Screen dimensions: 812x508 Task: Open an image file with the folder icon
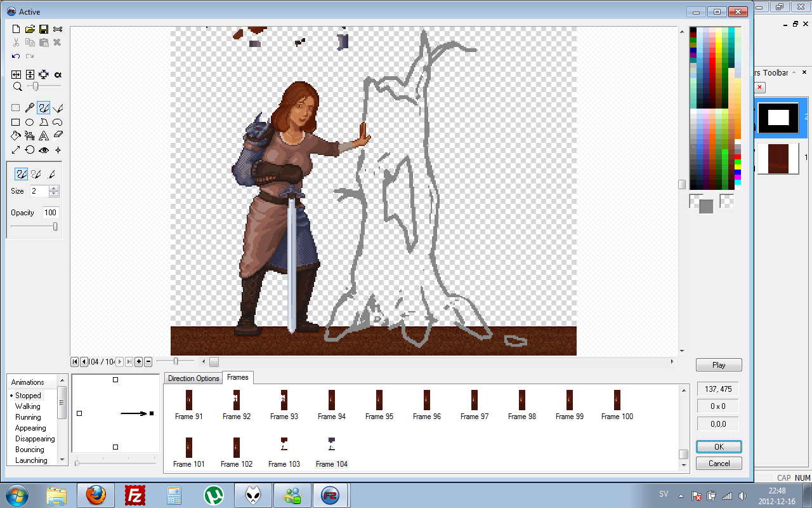(30, 29)
